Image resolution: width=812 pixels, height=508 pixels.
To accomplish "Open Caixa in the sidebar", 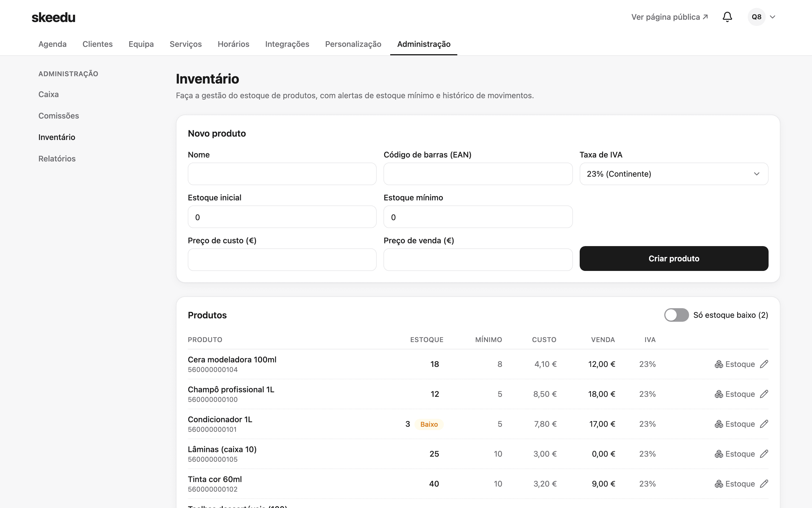I will (x=49, y=95).
